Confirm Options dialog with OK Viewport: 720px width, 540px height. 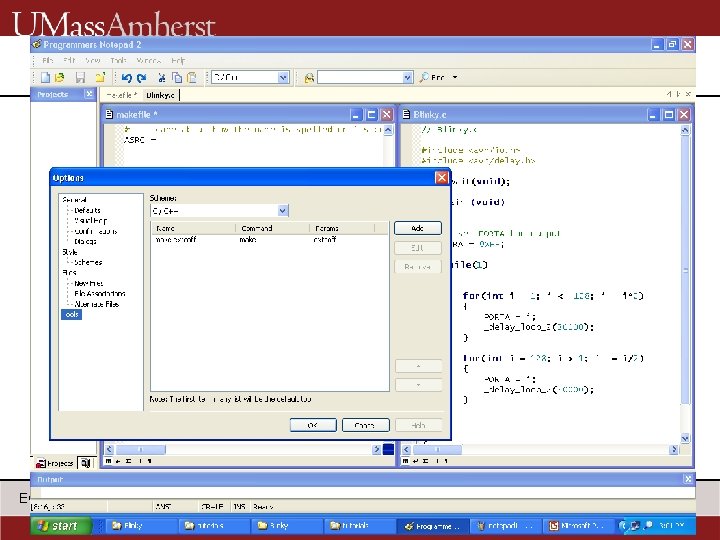(x=313, y=425)
